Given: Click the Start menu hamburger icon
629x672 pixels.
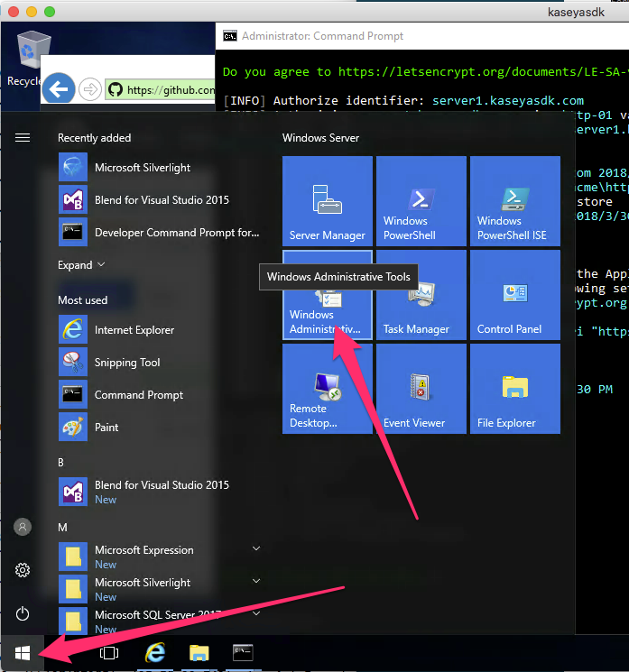Looking at the screenshot, I should tap(23, 138).
